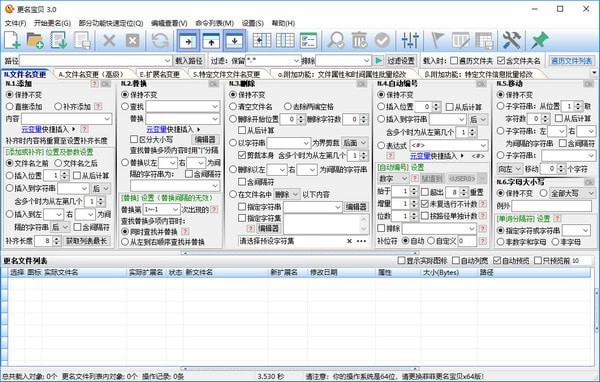600x382 pixels.
Task: Click the sliders adjustment toolbar icon
Action: pyautogui.click(x=410, y=40)
